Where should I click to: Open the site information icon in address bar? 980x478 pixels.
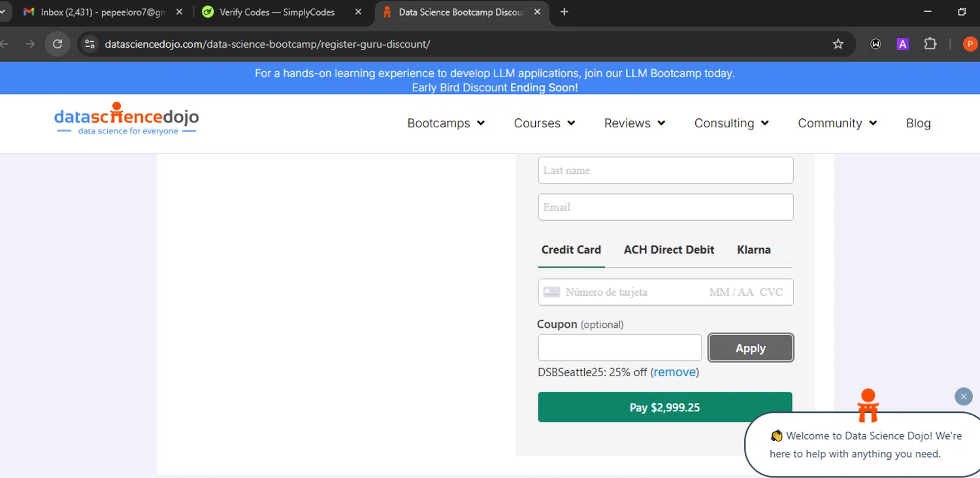[90, 44]
